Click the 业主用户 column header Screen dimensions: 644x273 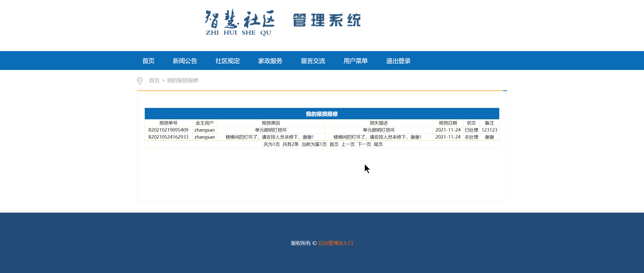[205, 123]
